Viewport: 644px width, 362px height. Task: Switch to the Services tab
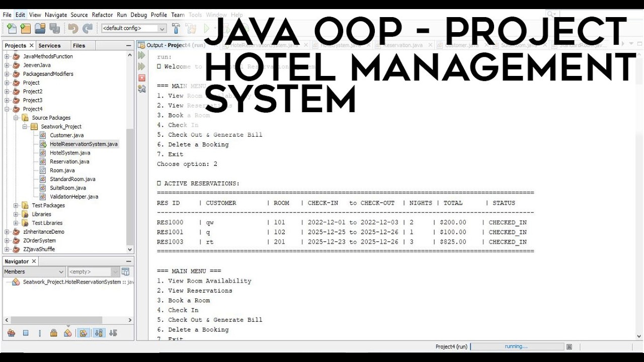pyautogui.click(x=49, y=45)
